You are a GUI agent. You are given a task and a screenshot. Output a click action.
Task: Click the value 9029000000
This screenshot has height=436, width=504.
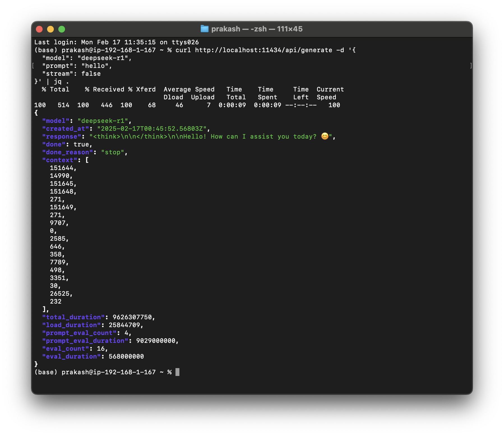(156, 341)
